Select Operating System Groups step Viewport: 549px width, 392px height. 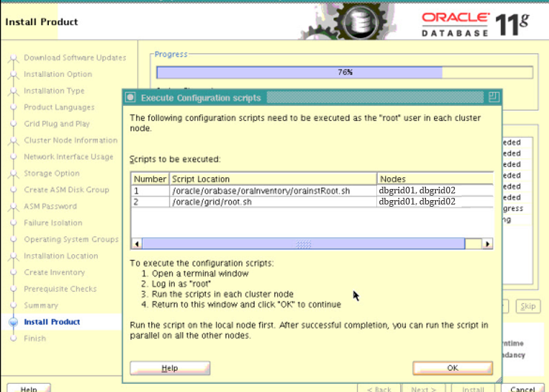pos(71,239)
